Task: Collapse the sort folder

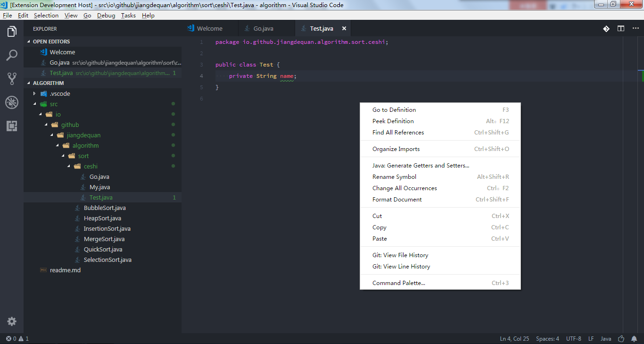Action: (63, 156)
